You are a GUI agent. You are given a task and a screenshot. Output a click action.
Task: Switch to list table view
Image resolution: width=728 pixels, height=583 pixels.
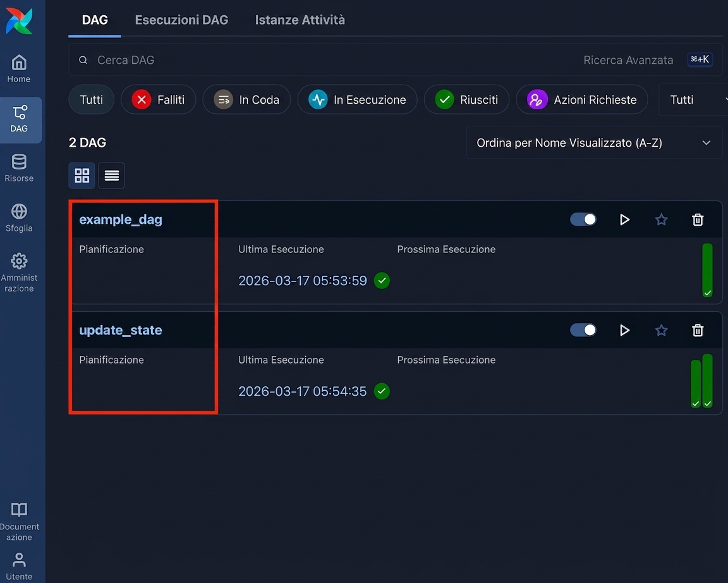[111, 176]
